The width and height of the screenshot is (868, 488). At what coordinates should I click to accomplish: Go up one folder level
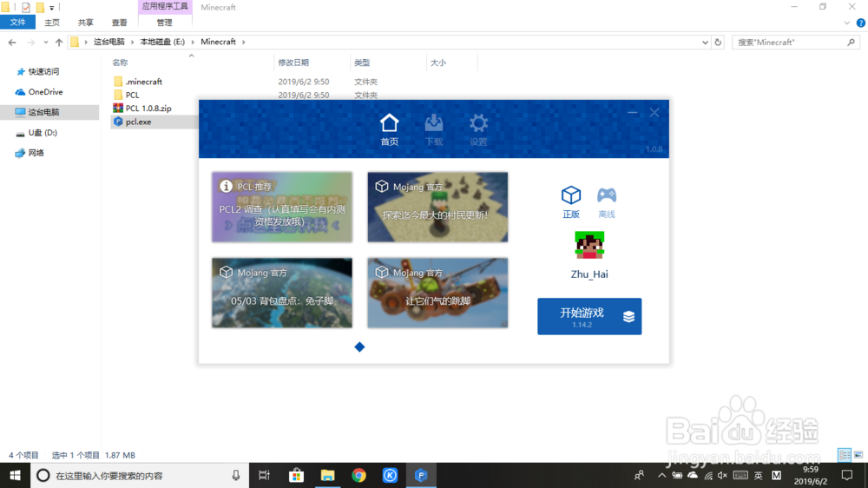click(x=59, y=42)
